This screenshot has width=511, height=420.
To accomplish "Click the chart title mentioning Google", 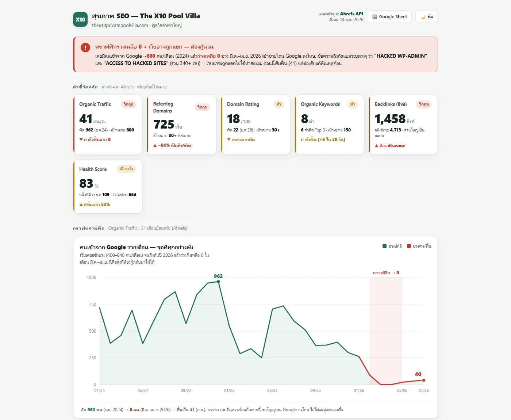I will click(137, 247).
